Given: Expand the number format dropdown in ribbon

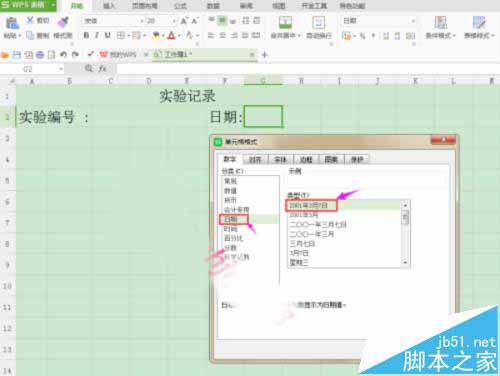Looking at the screenshot, I should pyautogui.click(x=413, y=21).
